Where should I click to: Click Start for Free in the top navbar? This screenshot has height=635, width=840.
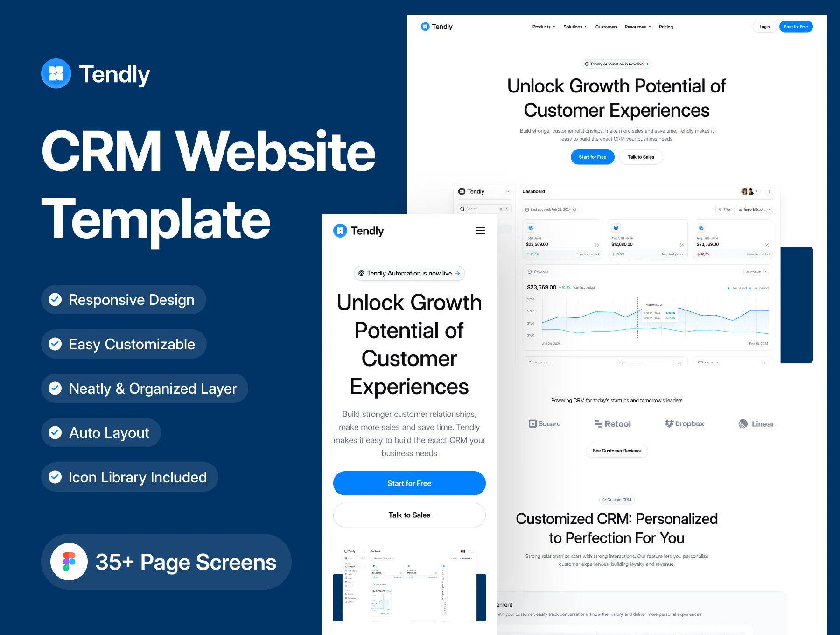(796, 27)
